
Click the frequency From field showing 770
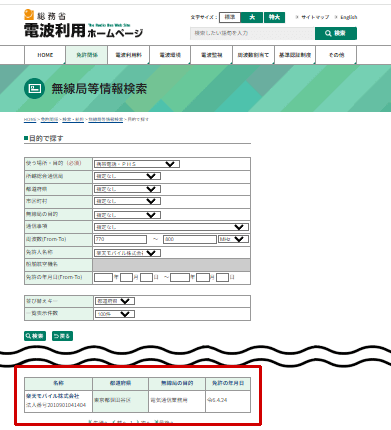pos(120,239)
